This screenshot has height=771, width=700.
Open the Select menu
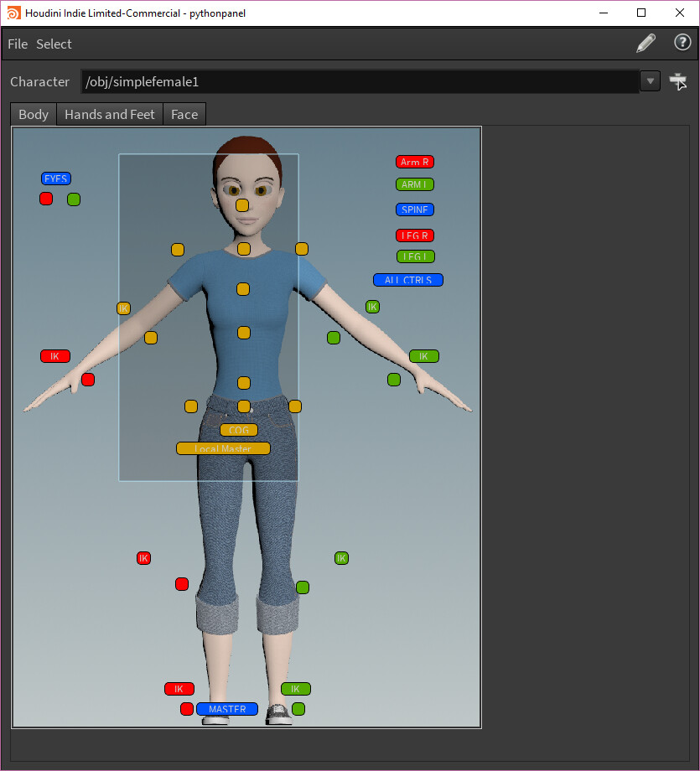pos(54,44)
